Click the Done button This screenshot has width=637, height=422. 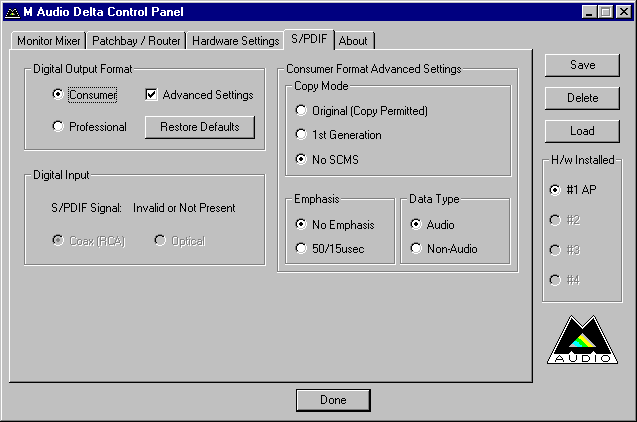pos(333,400)
